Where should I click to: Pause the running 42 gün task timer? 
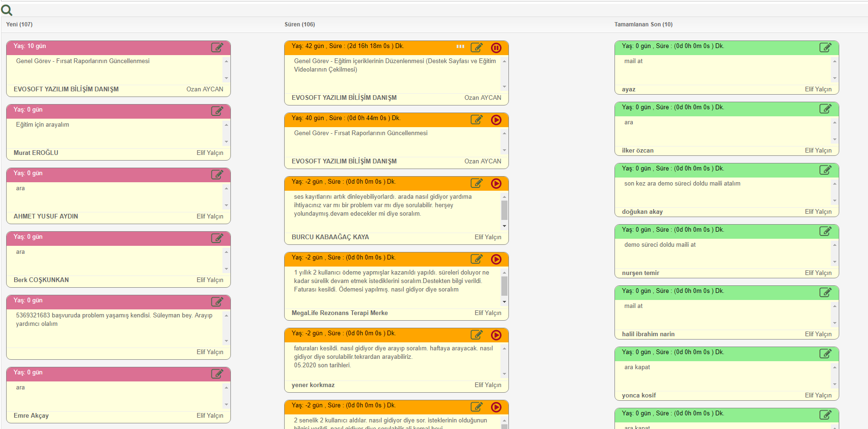(x=496, y=48)
